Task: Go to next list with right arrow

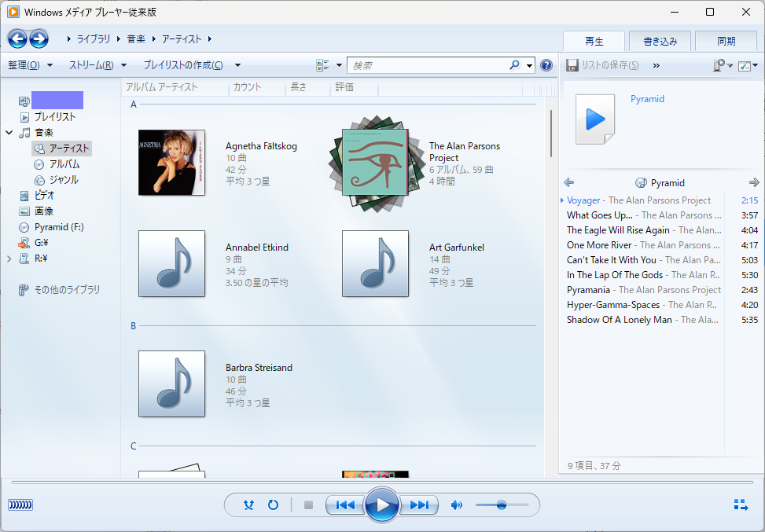Action: pos(754,182)
